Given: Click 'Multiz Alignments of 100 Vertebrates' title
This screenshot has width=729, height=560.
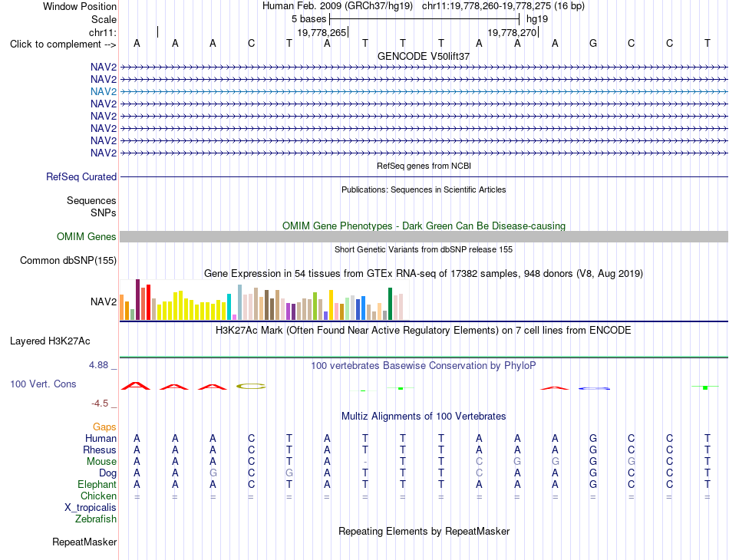Looking at the screenshot, I should pyautogui.click(x=424, y=416).
